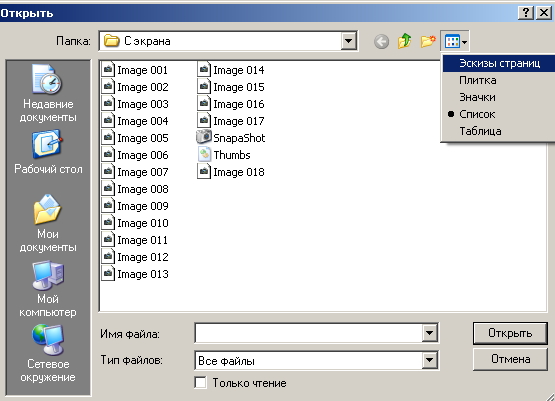Click the Открыть button

pyautogui.click(x=510, y=333)
